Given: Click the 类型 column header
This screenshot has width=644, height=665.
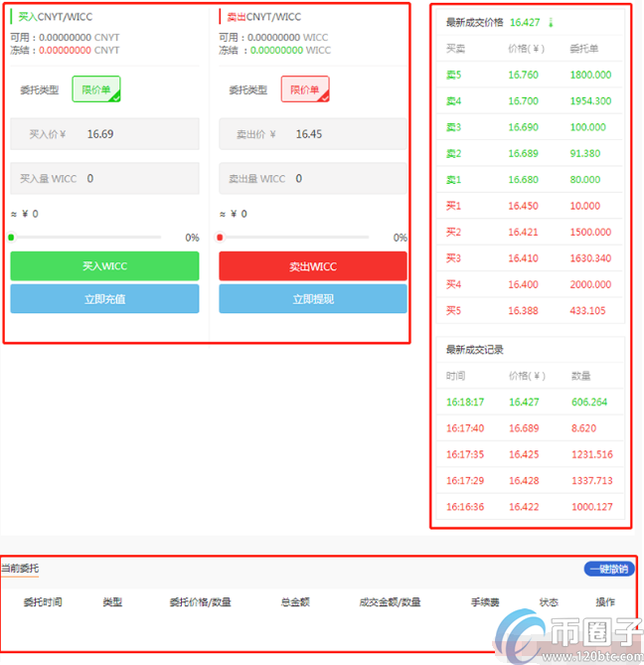Looking at the screenshot, I should tap(112, 601).
